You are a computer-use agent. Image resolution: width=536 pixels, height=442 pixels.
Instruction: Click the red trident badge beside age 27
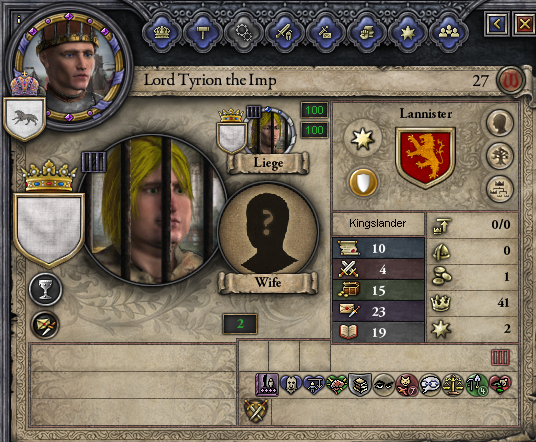pyautogui.click(x=511, y=81)
